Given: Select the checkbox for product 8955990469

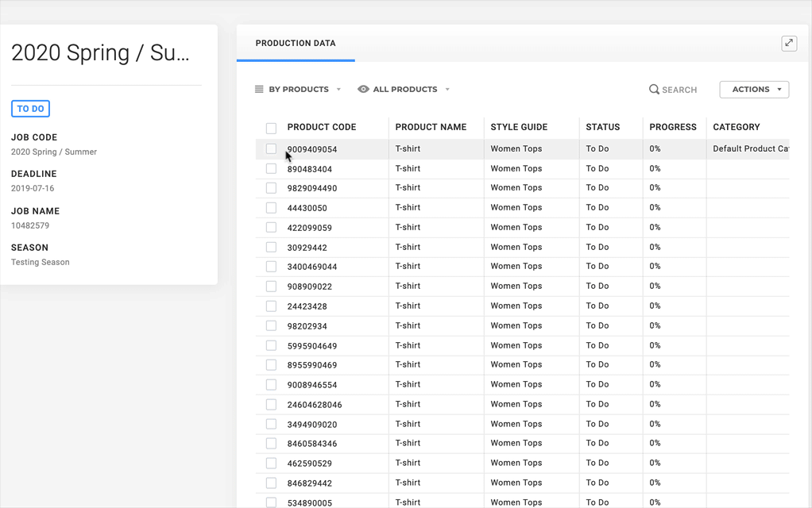Looking at the screenshot, I should (271, 364).
